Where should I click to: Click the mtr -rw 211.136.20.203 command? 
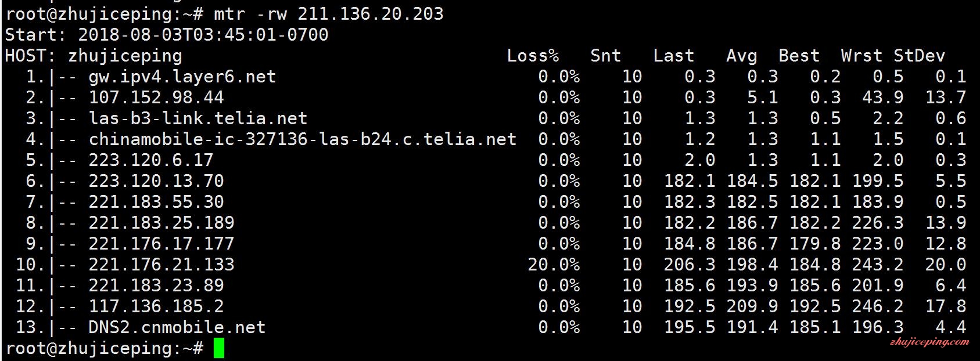click(x=328, y=14)
